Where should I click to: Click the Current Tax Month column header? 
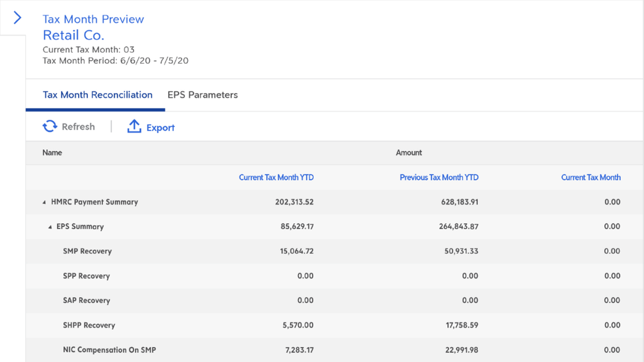click(591, 177)
